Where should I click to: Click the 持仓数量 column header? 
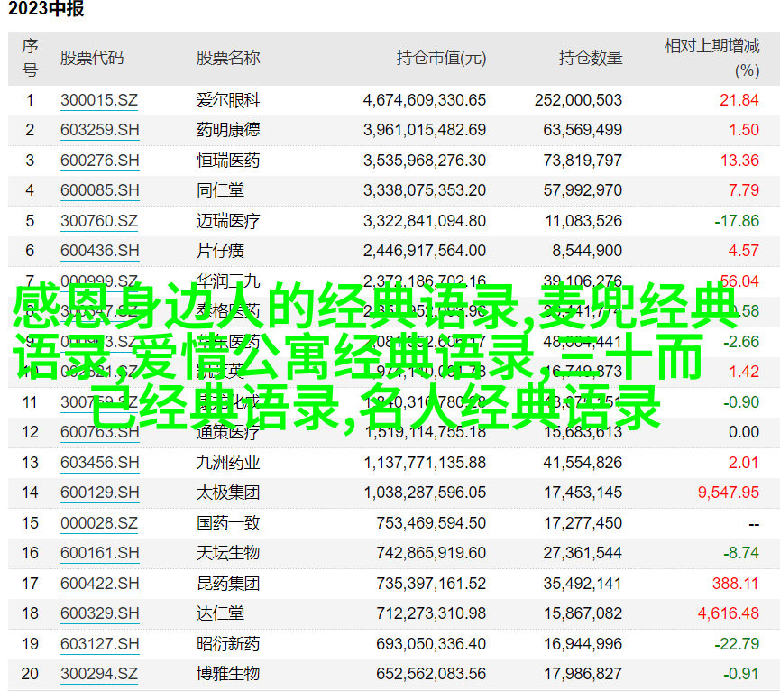click(x=591, y=58)
